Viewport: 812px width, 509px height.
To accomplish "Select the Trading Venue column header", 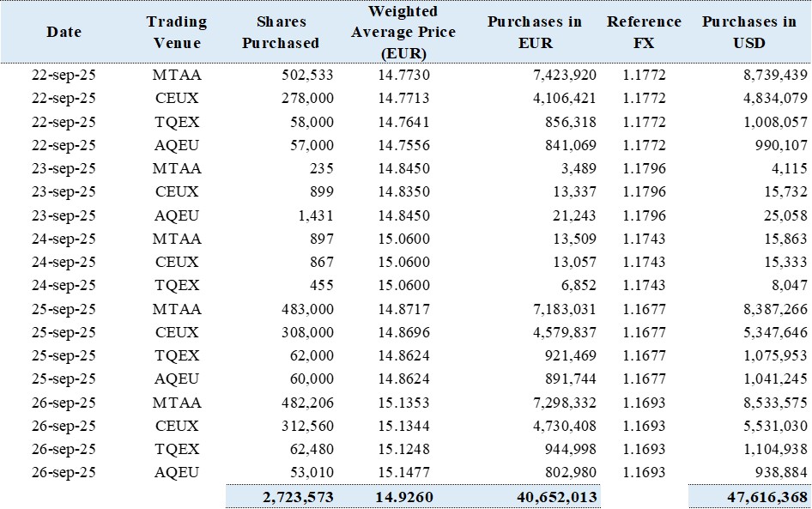I will (177, 33).
